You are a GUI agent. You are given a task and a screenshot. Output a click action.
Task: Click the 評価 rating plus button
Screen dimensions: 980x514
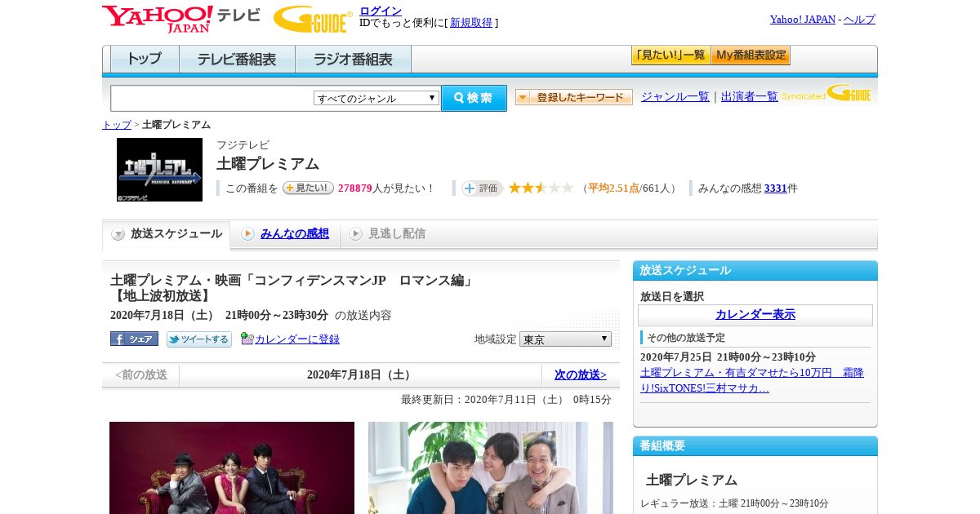(482, 188)
